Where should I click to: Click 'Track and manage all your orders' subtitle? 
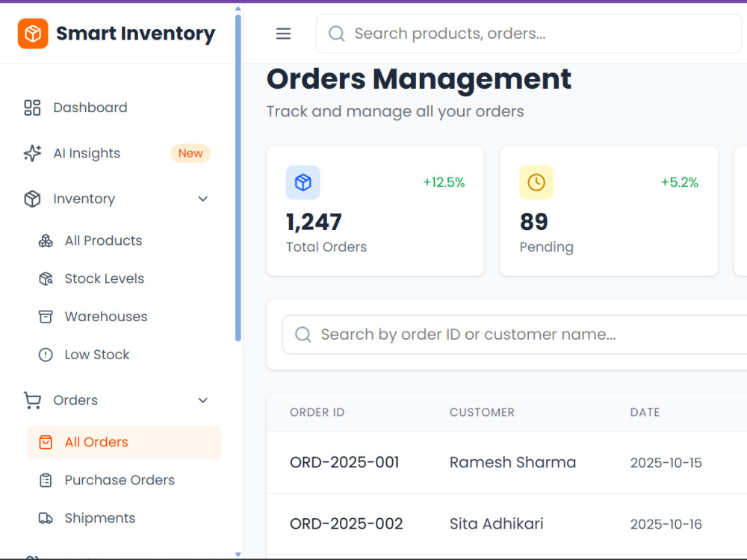[395, 112]
